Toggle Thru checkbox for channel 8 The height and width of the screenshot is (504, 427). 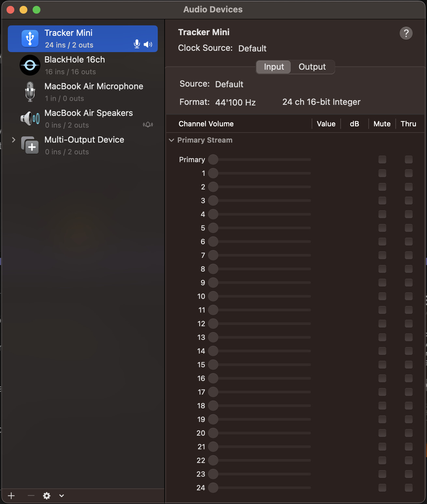pos(409,269)
